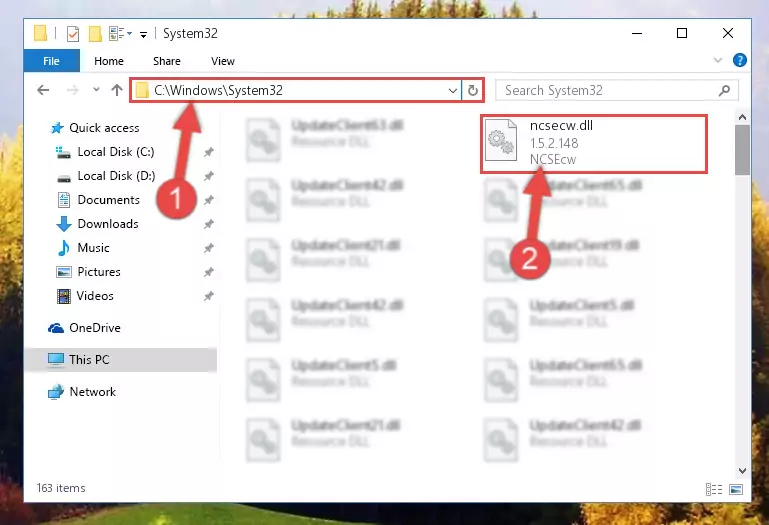The height and width of the screenshot is (525, 769).
Task: Open Music in the sidebar
Action: 93,248
